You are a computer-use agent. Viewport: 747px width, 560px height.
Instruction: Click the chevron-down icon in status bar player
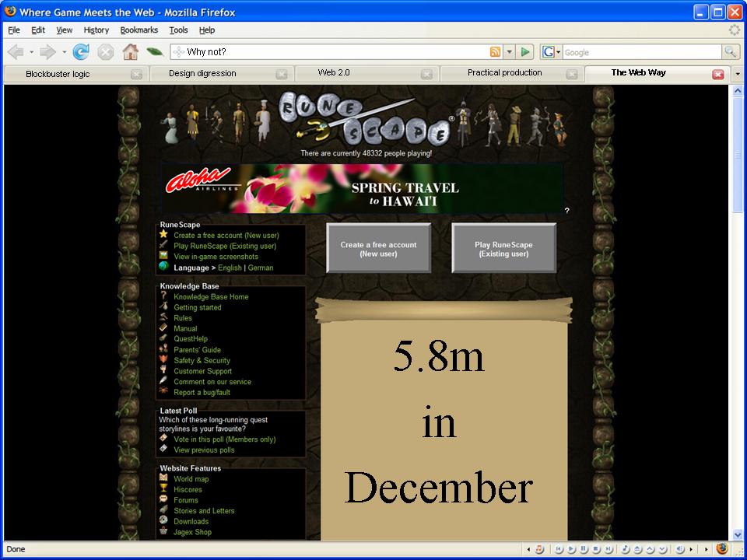click(662, 549)
